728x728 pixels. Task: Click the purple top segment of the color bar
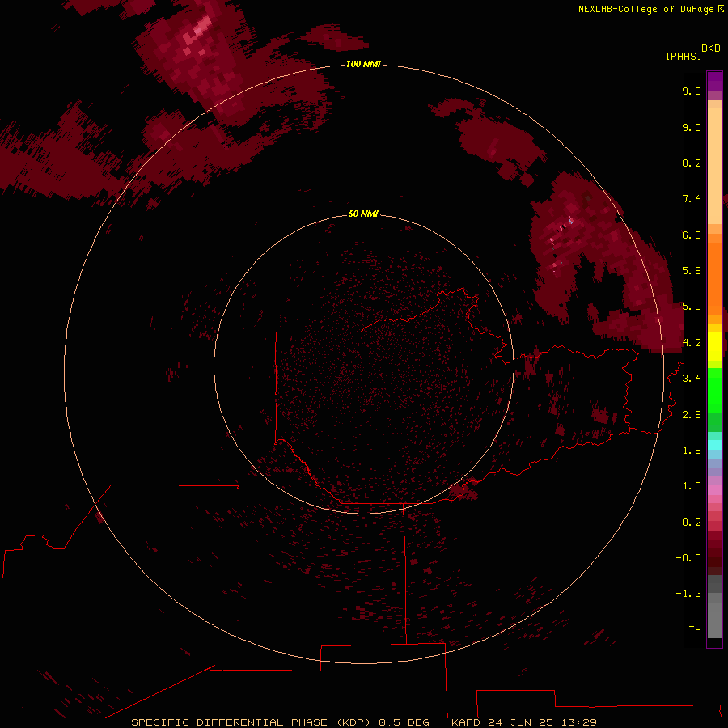click(714, 81)
